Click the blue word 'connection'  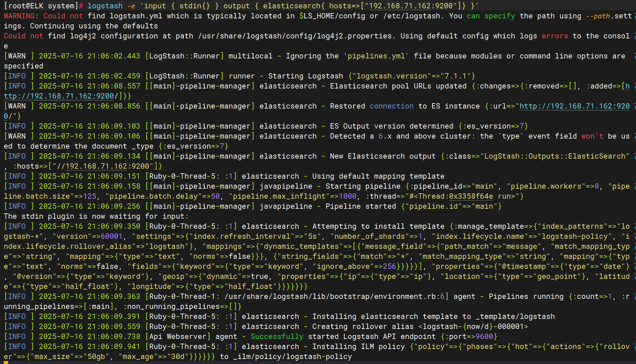point(392,106)
